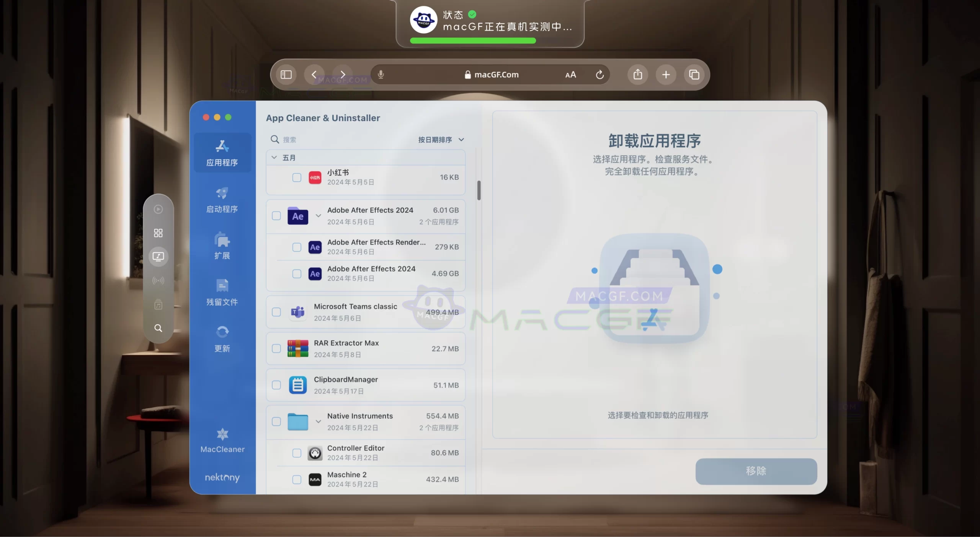Tick the ClipboardManager checkbox
Image resolution: width=980 pixels, height=537 pixels.
click(x=276, y=385)
